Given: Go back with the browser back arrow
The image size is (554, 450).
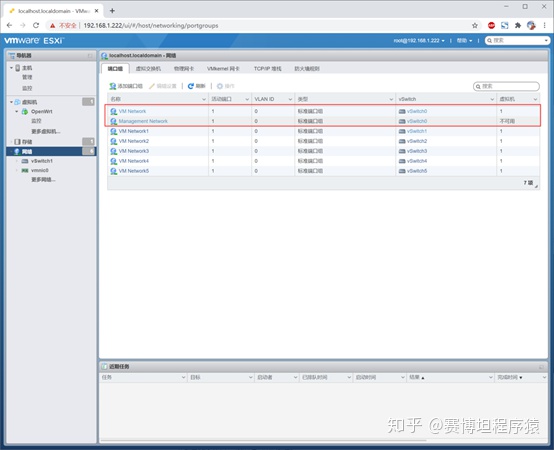Looking at the screenshot, I should pyautogui.click(x=10, y=25).
